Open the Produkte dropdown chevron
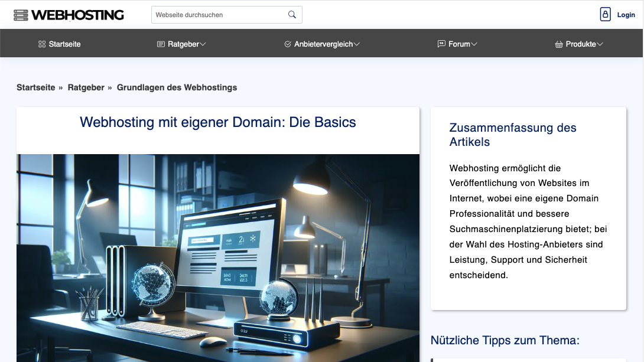 (x=600, y=44)
